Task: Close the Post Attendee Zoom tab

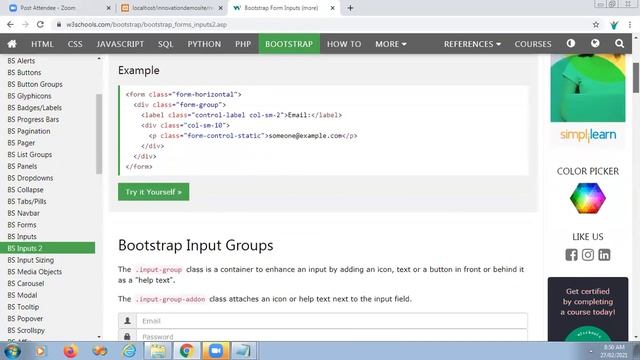Action: click(109, 8)
